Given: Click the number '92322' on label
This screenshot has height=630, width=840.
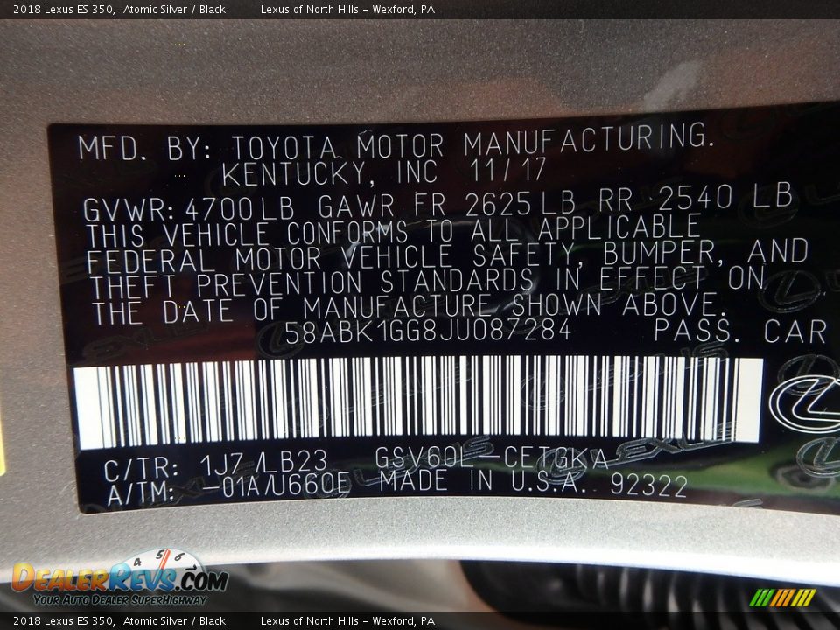Looking at the screenshot, I should 648,486.
